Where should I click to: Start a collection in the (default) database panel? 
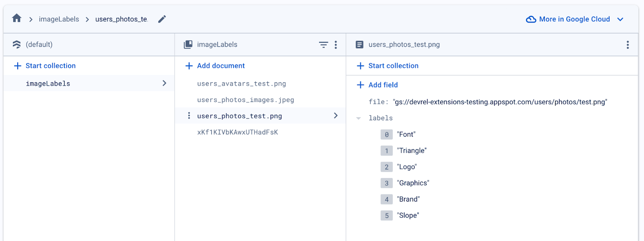click(x=45, y=66)
